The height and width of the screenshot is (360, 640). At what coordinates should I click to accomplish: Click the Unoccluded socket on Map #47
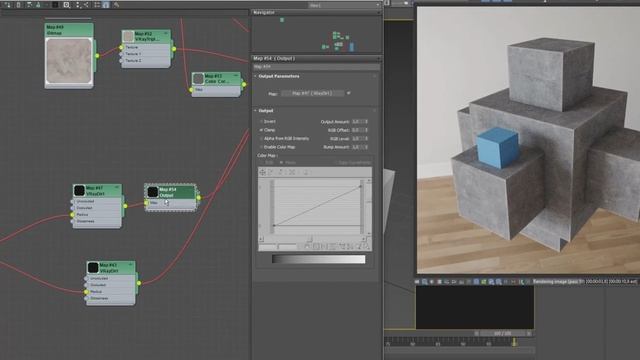(72, 201)
